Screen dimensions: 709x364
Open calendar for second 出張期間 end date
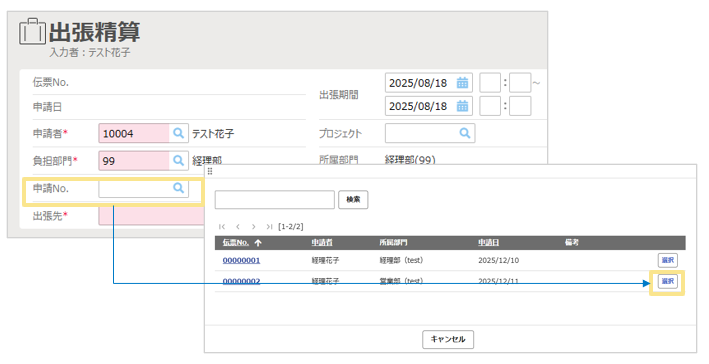pos(462,106)
